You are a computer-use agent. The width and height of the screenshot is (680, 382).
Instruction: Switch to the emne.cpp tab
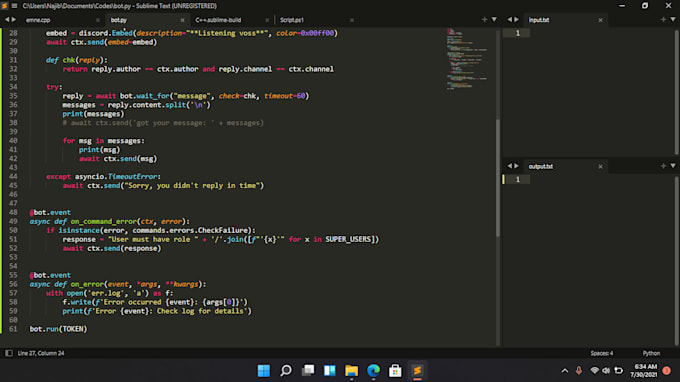pos(38,20)
